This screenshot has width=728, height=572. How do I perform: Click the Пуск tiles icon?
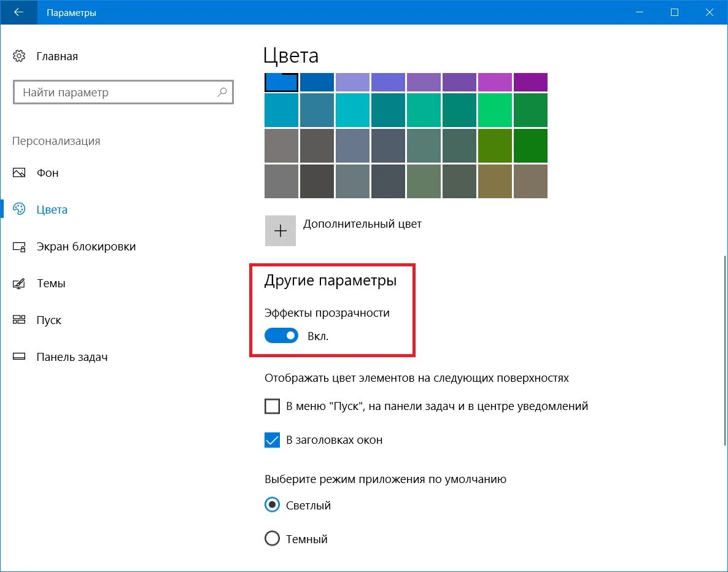tap(19, 320)
